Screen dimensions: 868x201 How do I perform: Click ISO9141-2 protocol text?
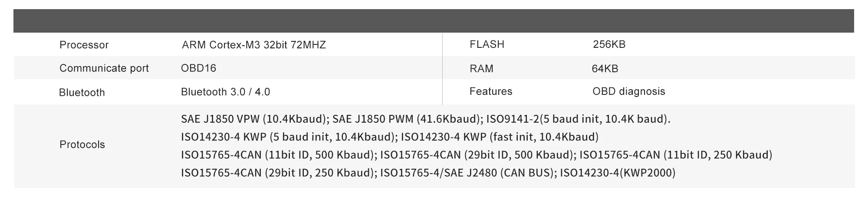coord(579,119)
